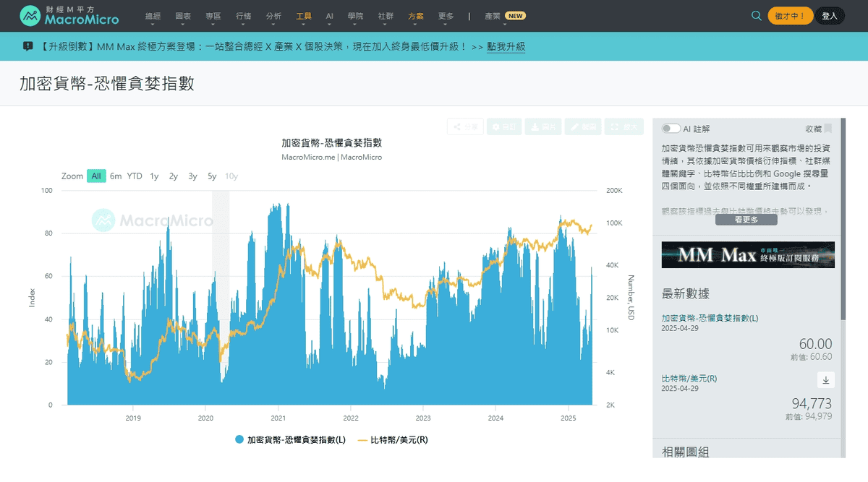
Task: Click the 前值: 94,979 text
Action: coord(809,417)
